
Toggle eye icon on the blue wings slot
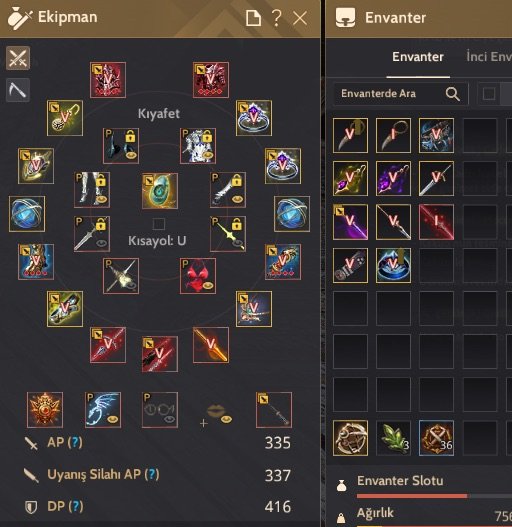pyautogui.click(x=112, y=419)
